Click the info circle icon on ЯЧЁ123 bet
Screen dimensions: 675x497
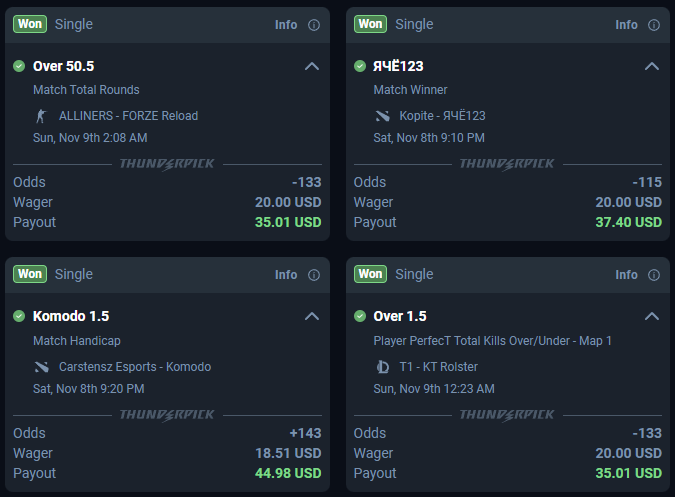655,25
